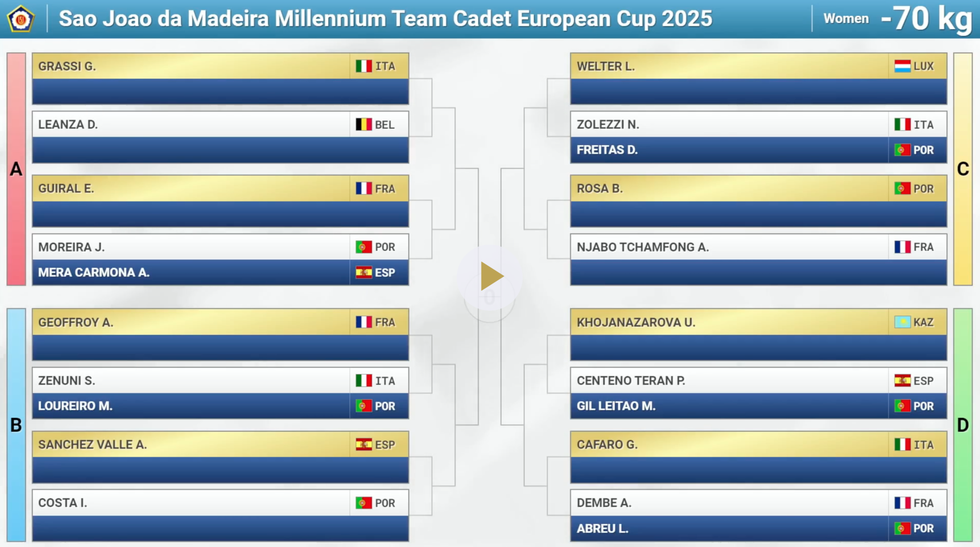Click the FREITAS D. competitor row

[758, 150]
